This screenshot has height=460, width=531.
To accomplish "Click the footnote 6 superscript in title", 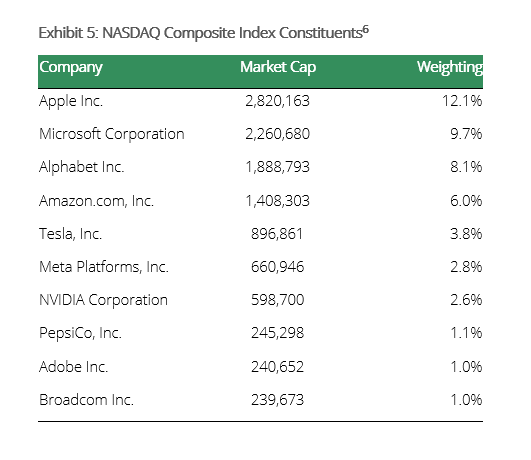I will point(365,30).
